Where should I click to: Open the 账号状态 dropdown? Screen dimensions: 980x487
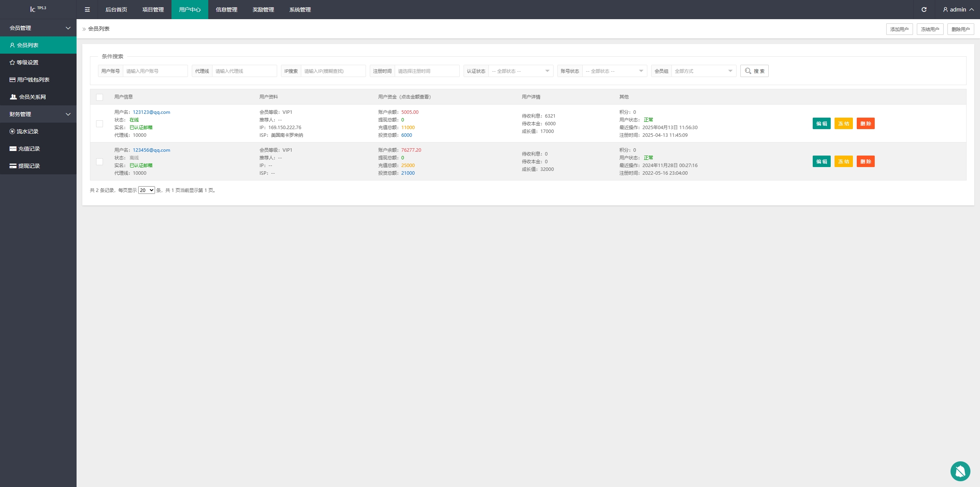614,71
